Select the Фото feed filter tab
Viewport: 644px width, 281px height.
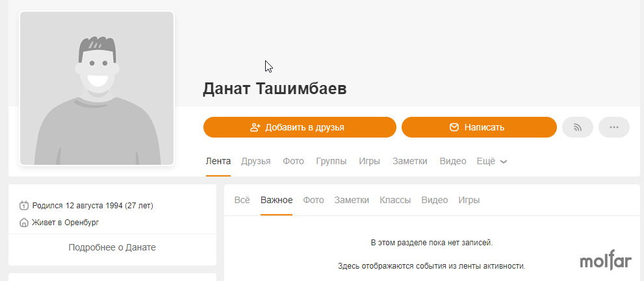(x=313, y=200)
